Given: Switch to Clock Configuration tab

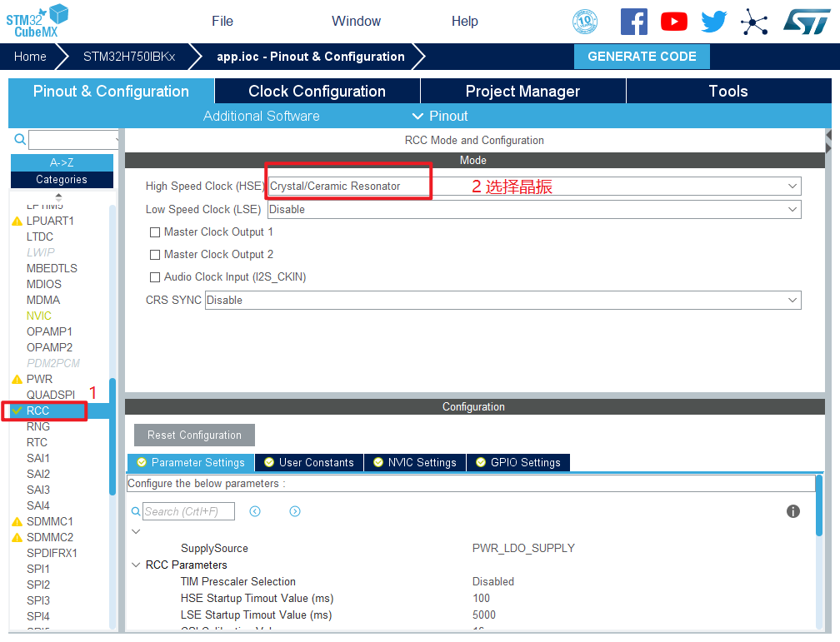Looking at the screenshot, I should click(x=317, y=92).
